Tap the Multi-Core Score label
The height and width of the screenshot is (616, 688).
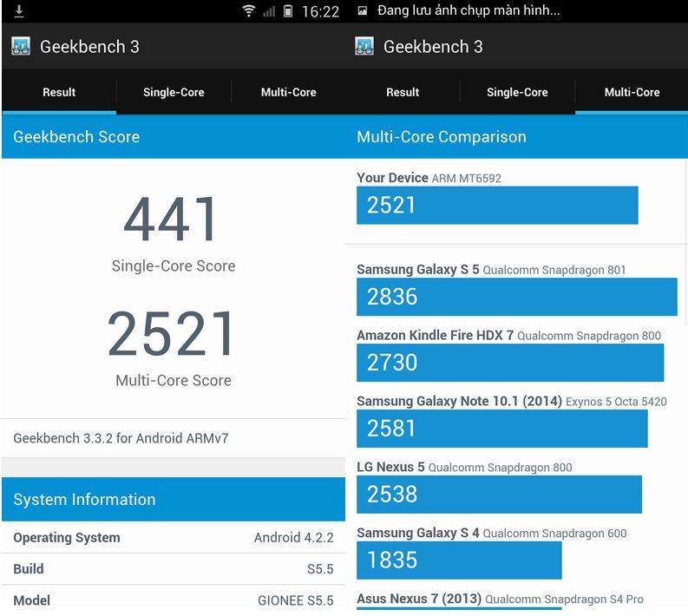(174, 380)
